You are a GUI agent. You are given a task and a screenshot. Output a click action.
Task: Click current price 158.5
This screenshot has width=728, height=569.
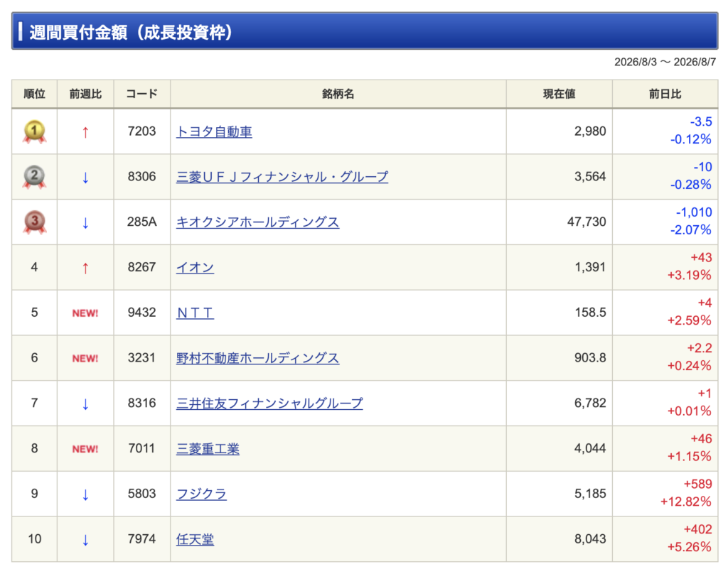[x=591, y=313]
